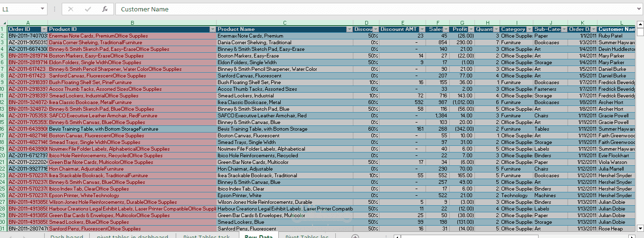The image size is (644, 238).
Task: Select column K header
Action: [x=582, y=23]
